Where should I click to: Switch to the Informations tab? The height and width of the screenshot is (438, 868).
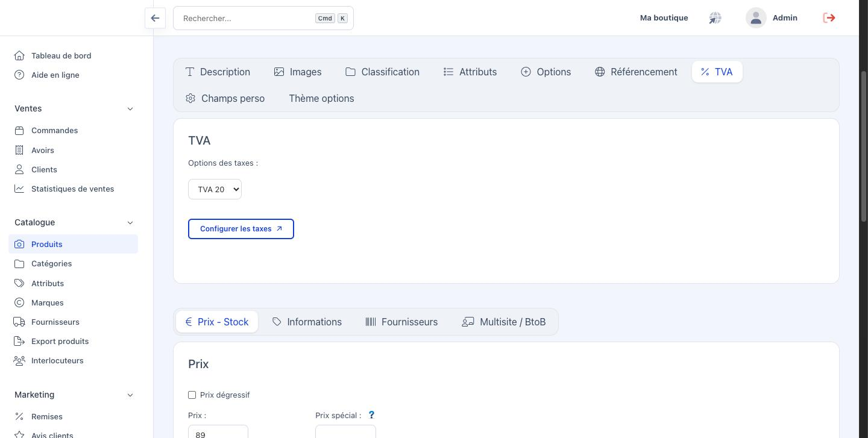307,322
